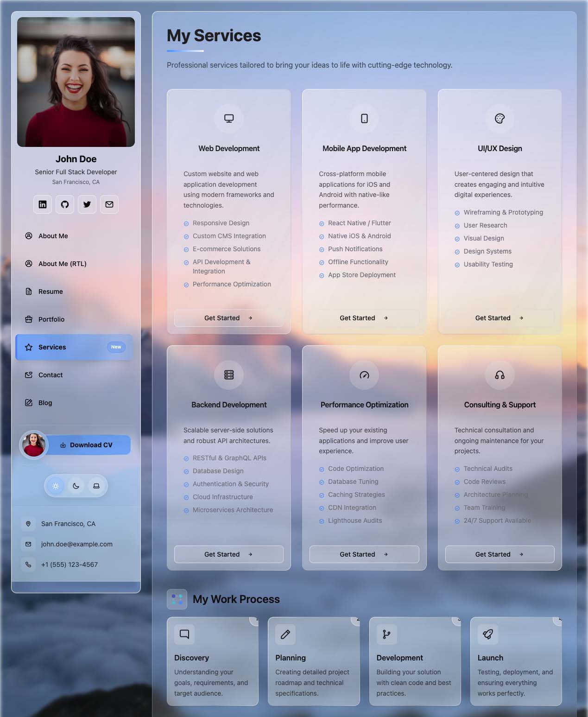Open the LinkedIn profile icon

pyautogui.click(x=43, y=204)
